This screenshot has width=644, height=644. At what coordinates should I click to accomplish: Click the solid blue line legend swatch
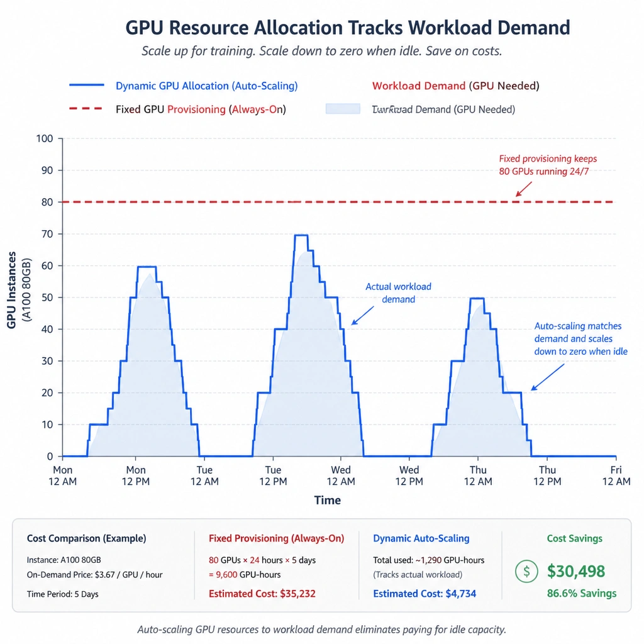[87, 85]
